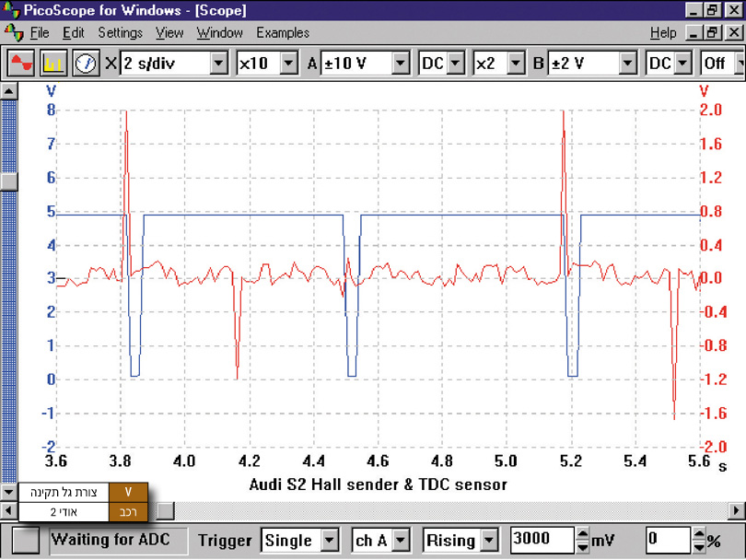Change trigger direction Rising dropdown

click(489, 541)
